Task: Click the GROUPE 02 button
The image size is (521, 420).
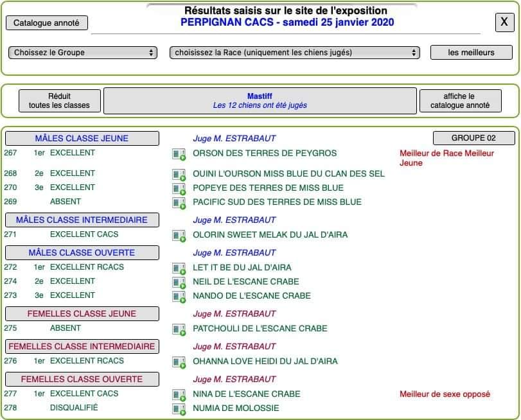Action: point(474,138)
